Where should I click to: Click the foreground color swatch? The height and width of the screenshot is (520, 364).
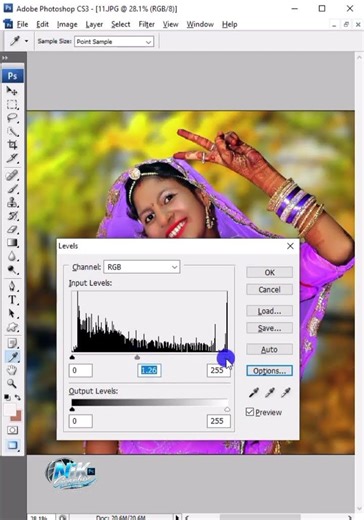(10, 409)
